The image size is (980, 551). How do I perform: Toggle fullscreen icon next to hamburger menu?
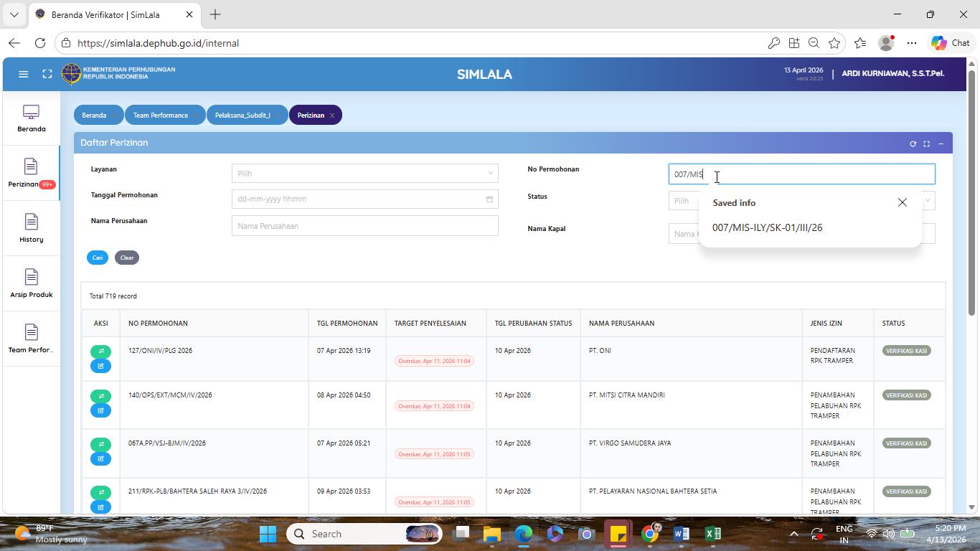(47, 74)
